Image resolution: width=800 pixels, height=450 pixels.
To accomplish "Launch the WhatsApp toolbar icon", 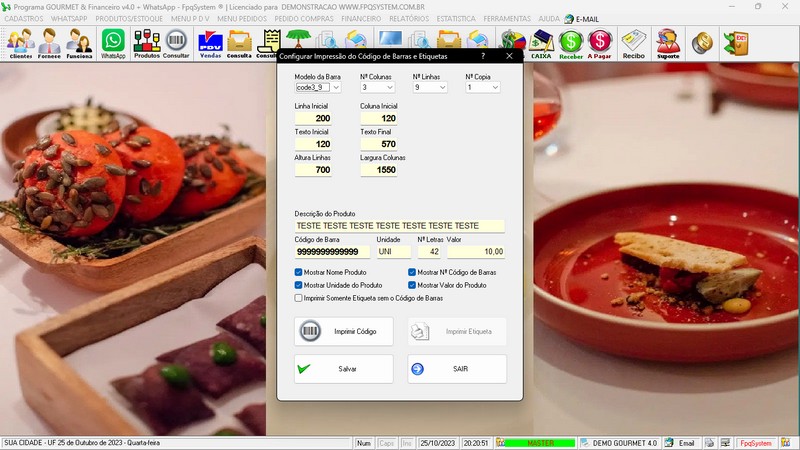I will 113,43.
